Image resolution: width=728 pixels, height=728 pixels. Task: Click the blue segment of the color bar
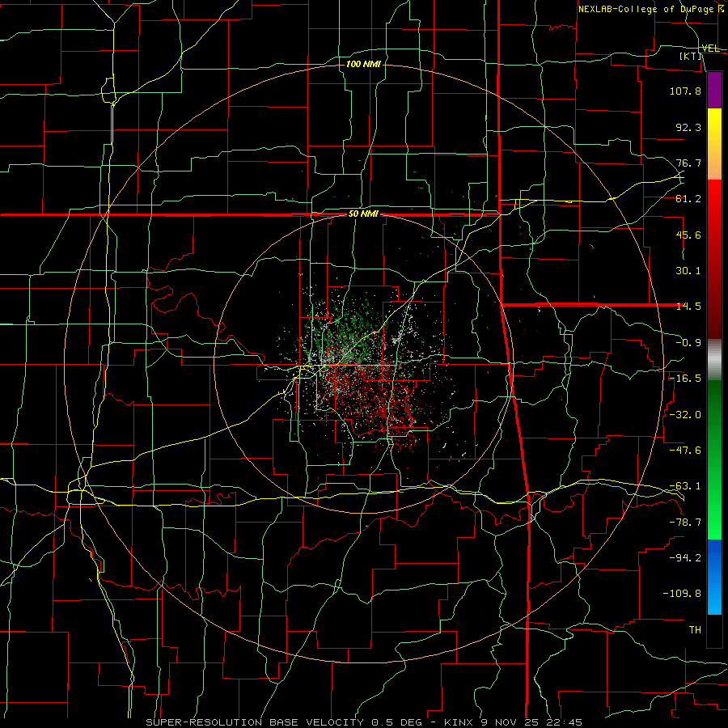pyautogui.click(x=714, y=577)
